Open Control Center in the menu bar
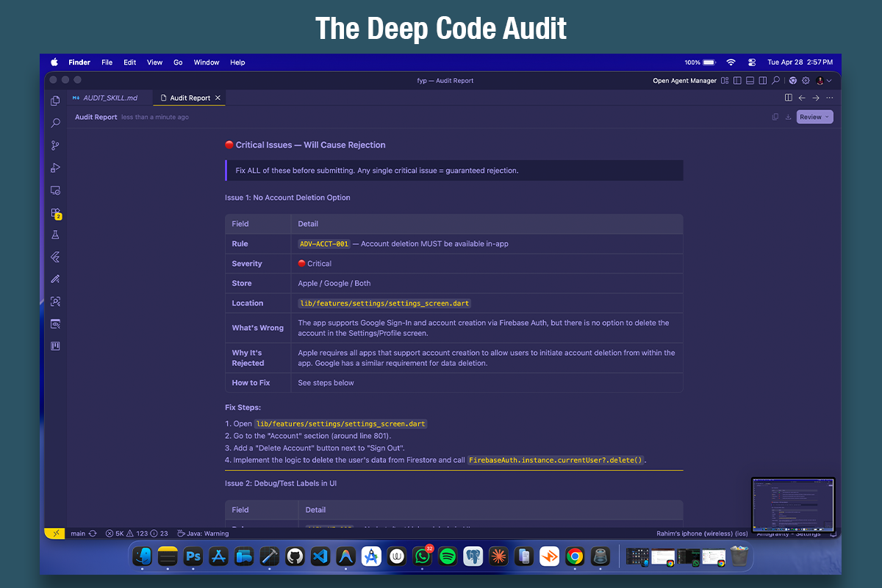The height and width of the screenshot is (588, 882). click(x=752, y=62)
